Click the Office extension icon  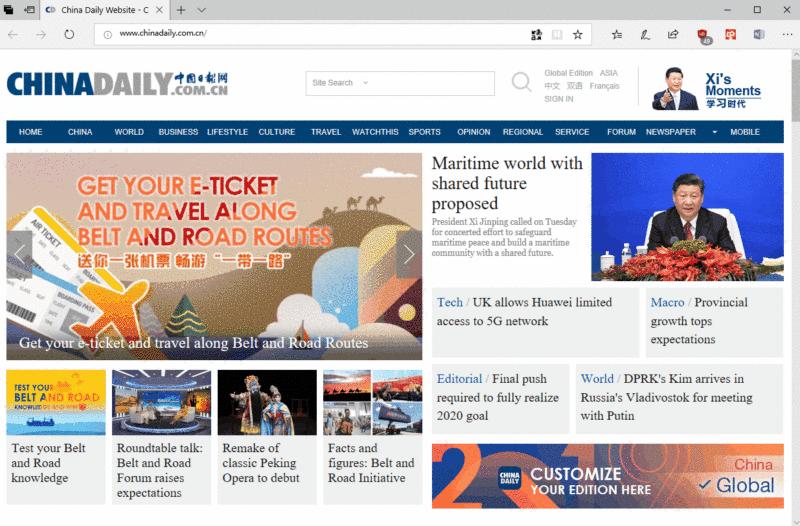coord(759,35)
